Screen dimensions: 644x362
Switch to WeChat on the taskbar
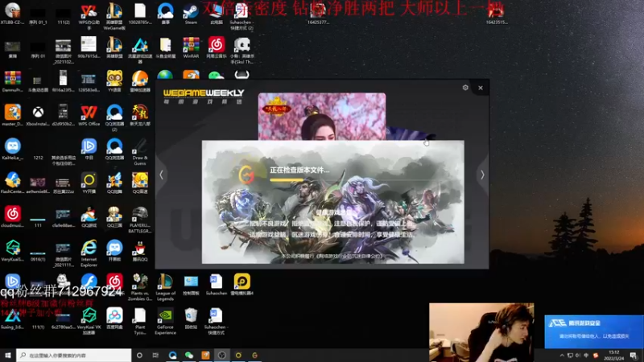(x=189, y=355)
